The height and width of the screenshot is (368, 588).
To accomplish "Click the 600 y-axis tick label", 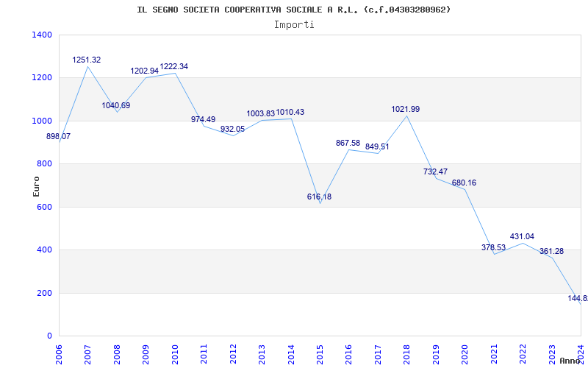I will (44, 207).
